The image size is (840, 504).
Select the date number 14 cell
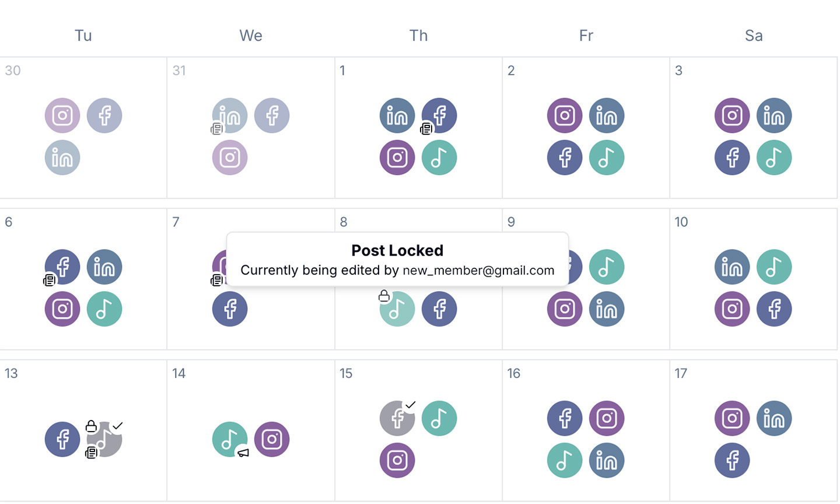(x=179, y=373)
